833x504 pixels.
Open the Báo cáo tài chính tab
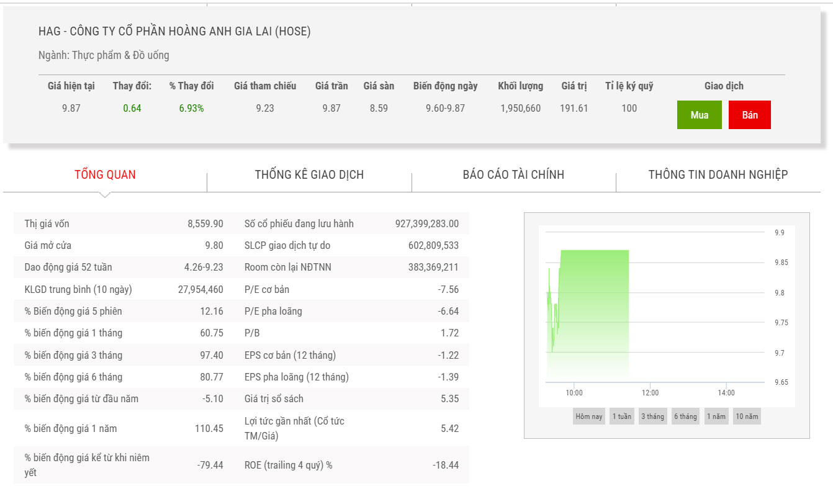[x=513, y=174]
